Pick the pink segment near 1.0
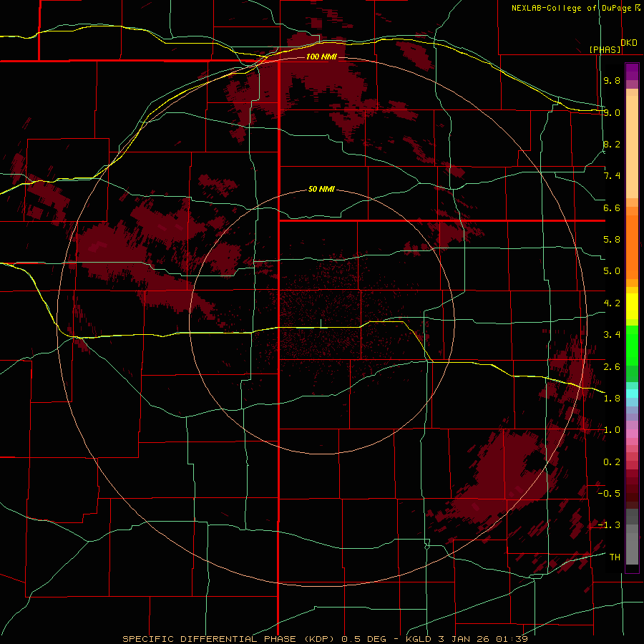This screenshot has height=644, width=644. coord(632,434)
